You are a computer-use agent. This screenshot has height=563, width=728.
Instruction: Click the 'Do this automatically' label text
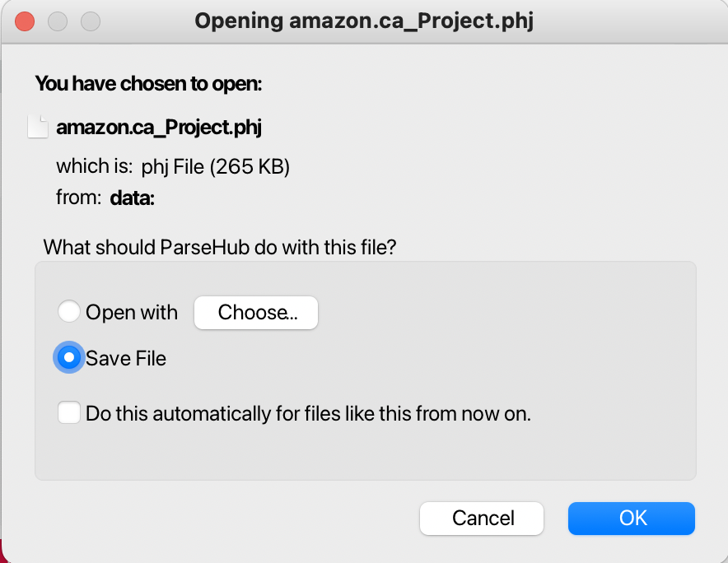pos(308,413)
